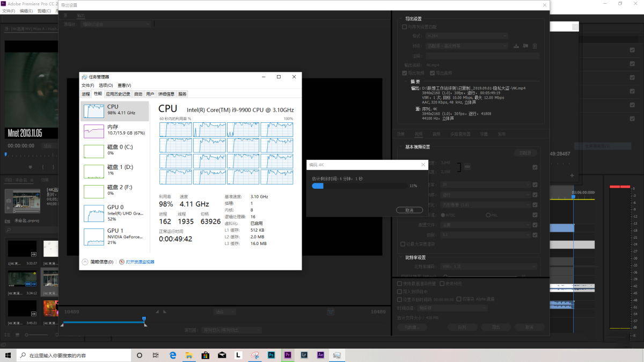Collapse Task Manager to 简略信息 view
This screenshot has width=644, height=362.
pos(98,262)
